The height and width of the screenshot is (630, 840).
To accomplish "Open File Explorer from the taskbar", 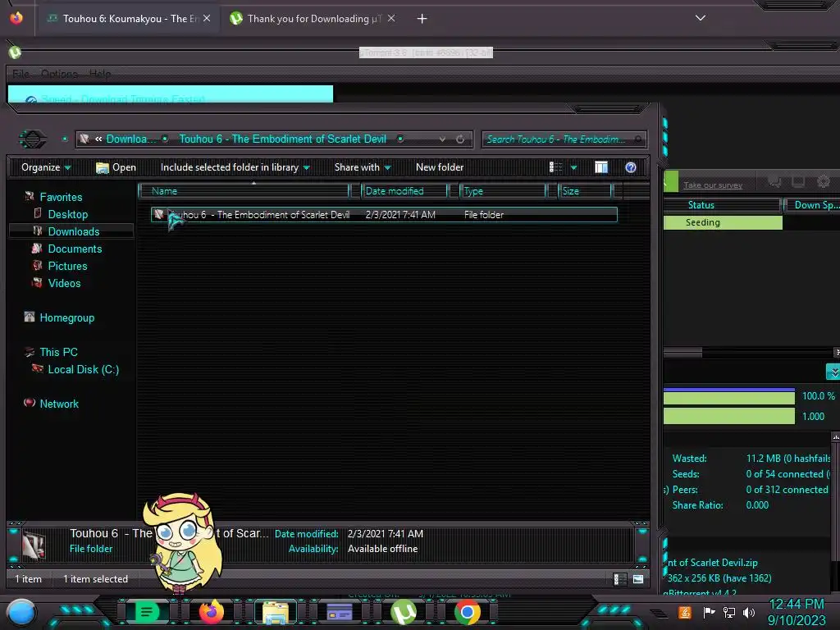I will click(x=276, y=612).
